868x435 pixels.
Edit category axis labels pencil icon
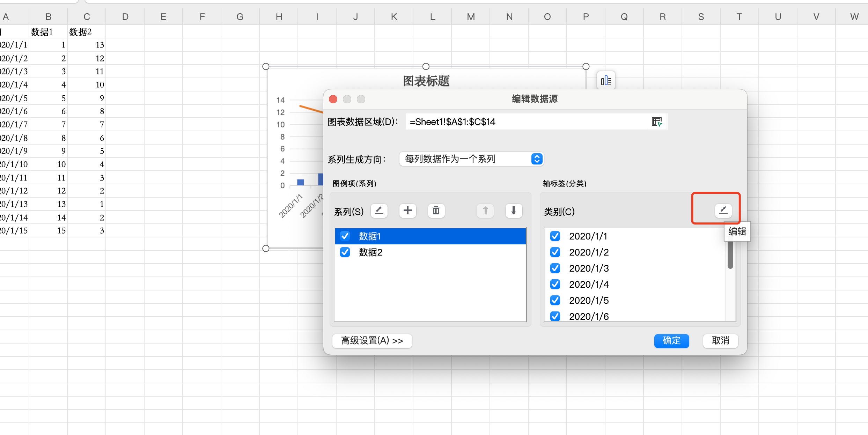[723, 210]
